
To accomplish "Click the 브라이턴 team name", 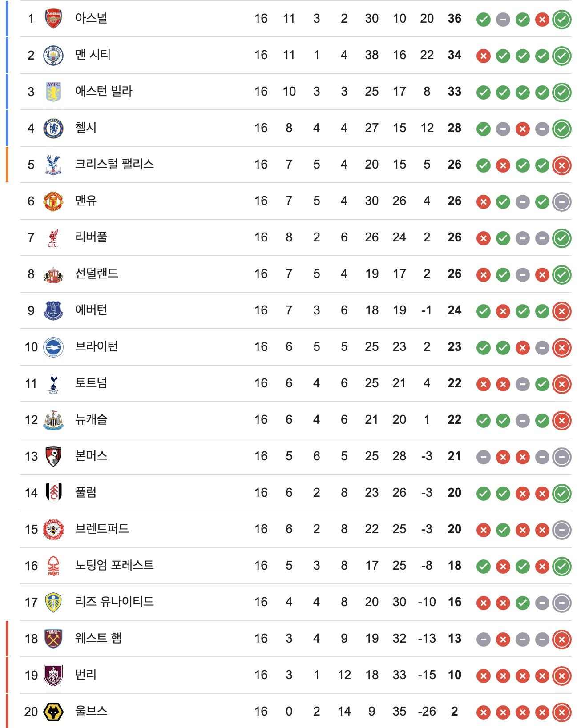I will click(x=97, y=346).
